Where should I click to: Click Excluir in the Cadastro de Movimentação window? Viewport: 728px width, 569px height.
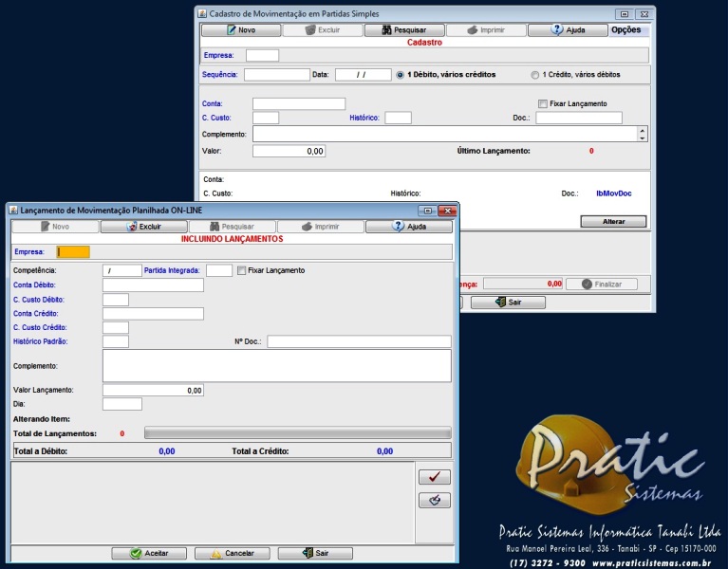pyautogui.click(x=323, y=30)
